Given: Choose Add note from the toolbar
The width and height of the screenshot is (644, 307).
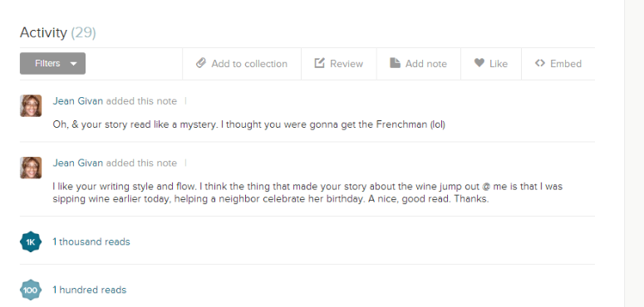Looking at the screenshot, I should click(x=419, y=64).
